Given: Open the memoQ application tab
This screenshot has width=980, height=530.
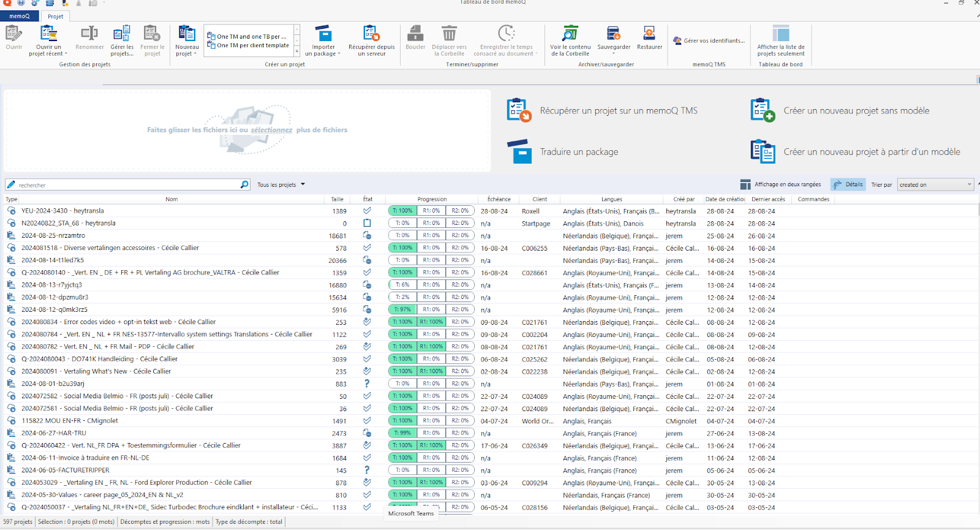Looking at the screenshot, I should 20,16.
